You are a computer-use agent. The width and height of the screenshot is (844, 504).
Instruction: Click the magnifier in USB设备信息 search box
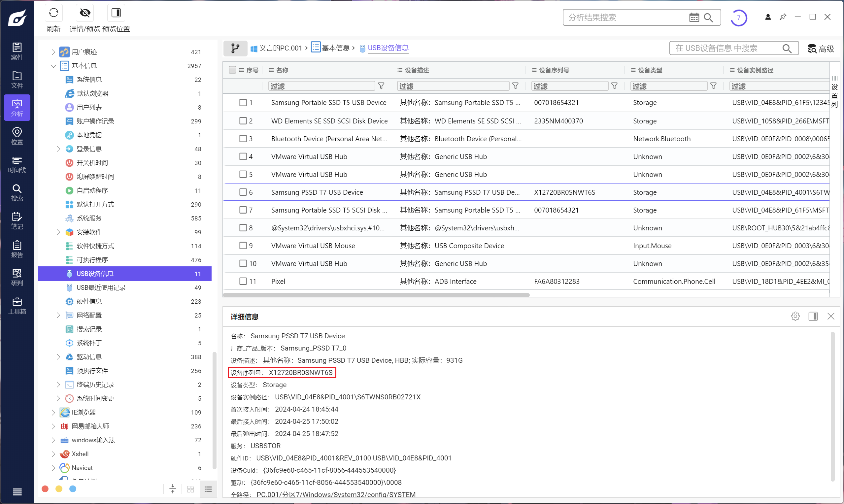point(787,48)
